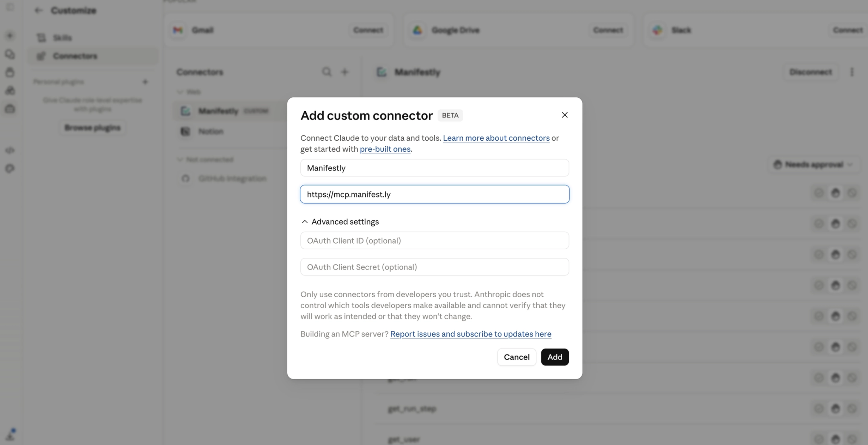Click the get_user tool name

(404, 439)
